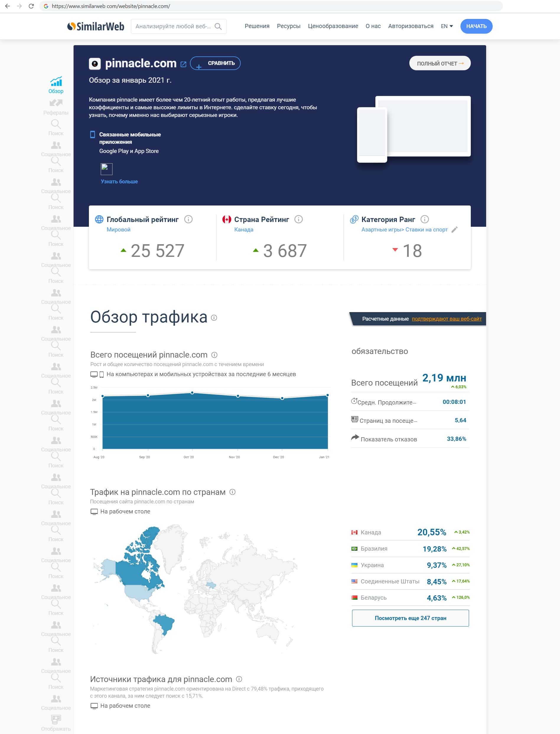Viewport: 560px width, 734px height.
Task: Select the Соединенные Штаты row in the country list
Action: pyautogui.click(x=410, y=581)
